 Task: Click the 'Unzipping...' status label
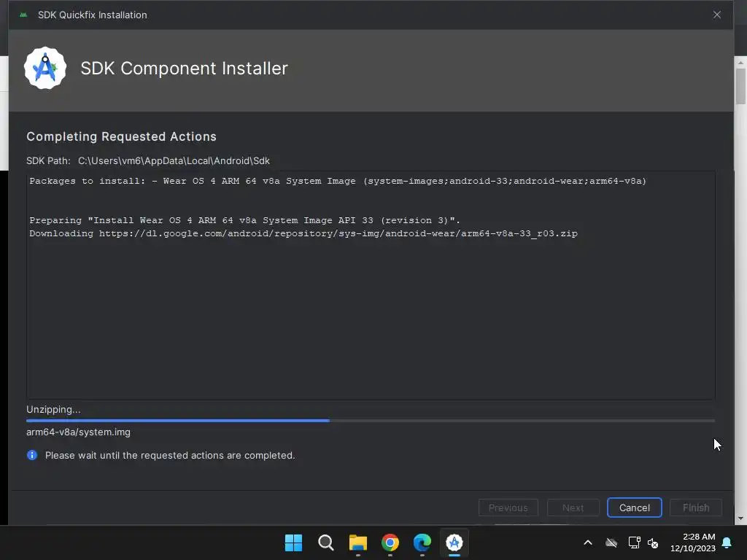(53, 410)
